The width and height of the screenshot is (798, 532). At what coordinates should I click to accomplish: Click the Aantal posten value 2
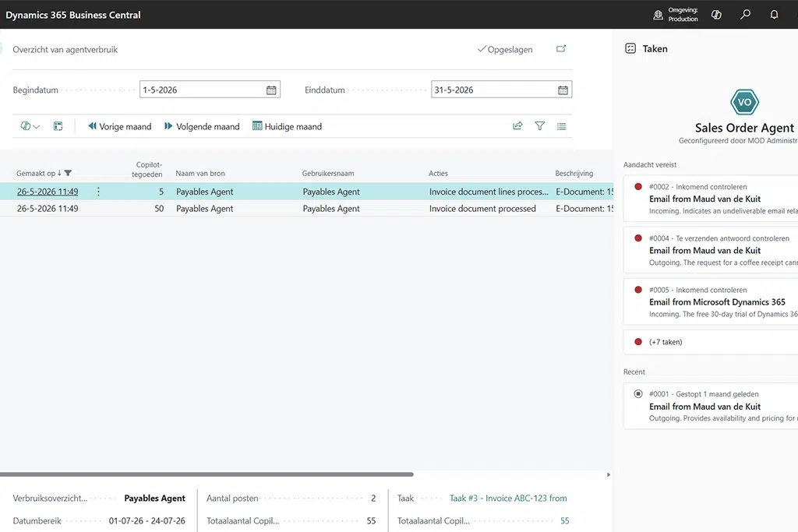(x=373, y=499)
